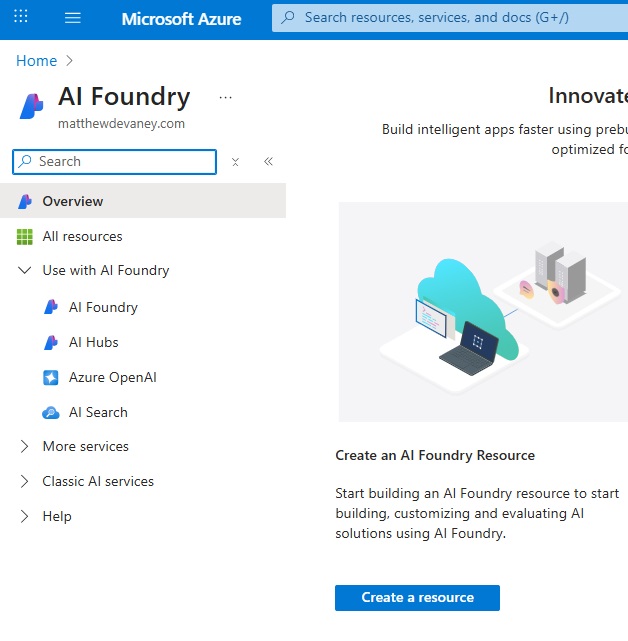Clear the sidebar search with X icon
Viewport: 628px width, 641px height.
(235, 162)
